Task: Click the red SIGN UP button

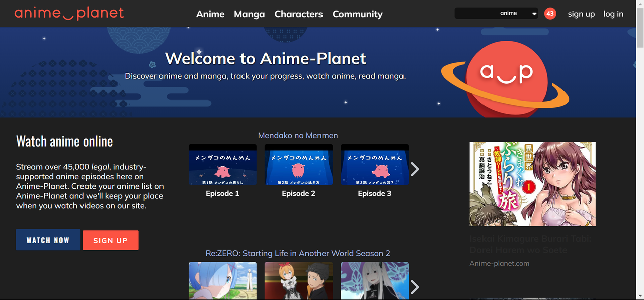Action: pos(110,240)
